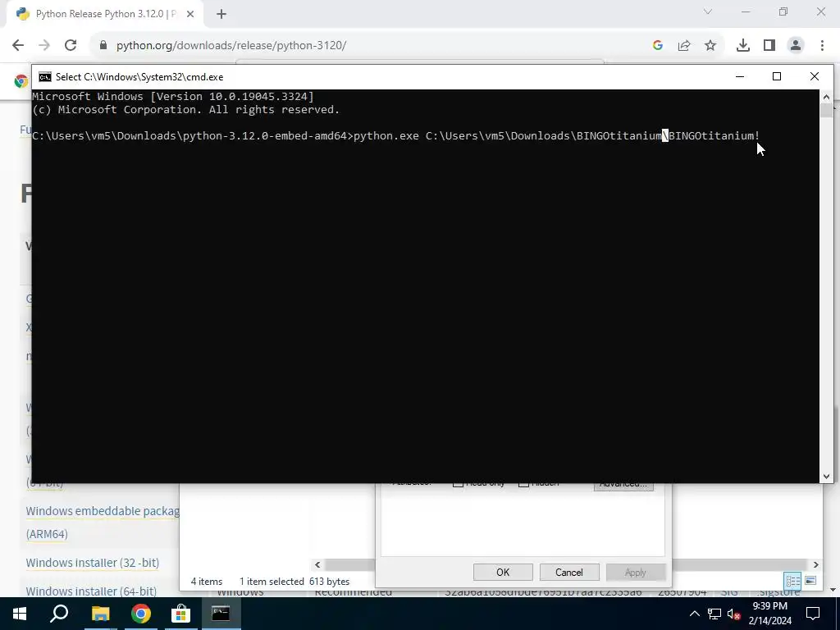Open Windows installer (64-bit) link
This screenshot has width=840, height=630.
coord(91,591)
